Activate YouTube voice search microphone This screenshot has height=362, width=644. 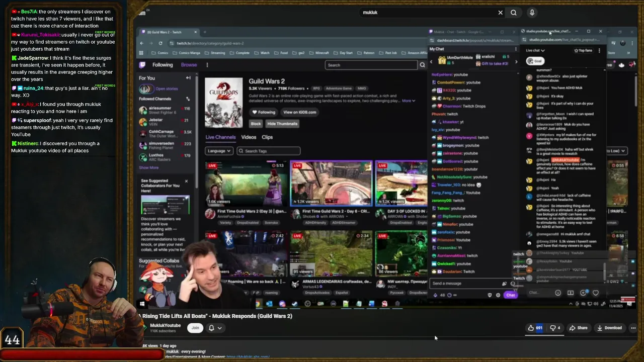coord(532,13)
